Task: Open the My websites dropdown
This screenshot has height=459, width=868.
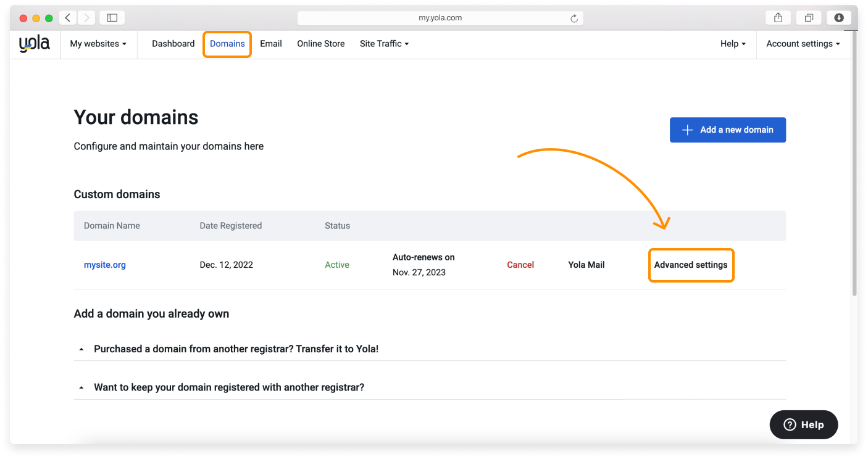Action: [98, 43]
